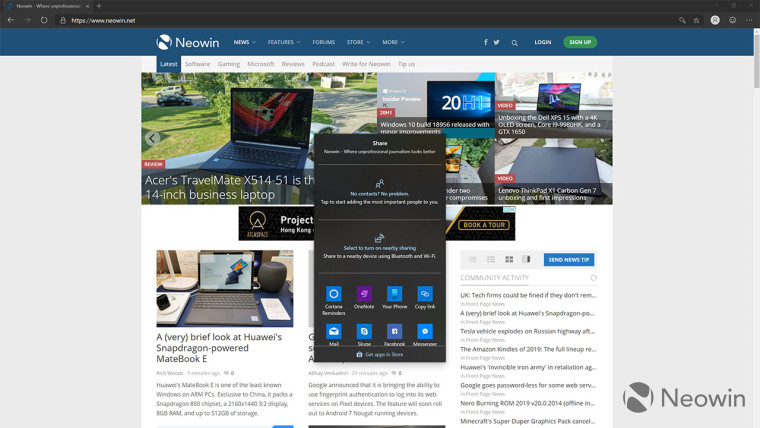
Task: Click the page vertical scrollbar thumb
Action: (x=756, y=61)
